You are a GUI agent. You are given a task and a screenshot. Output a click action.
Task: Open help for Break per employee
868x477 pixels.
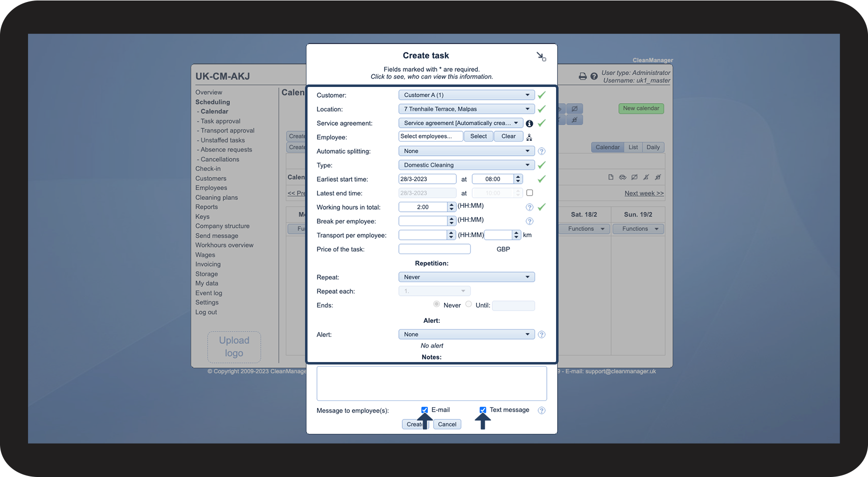click(x=530, y=221)
